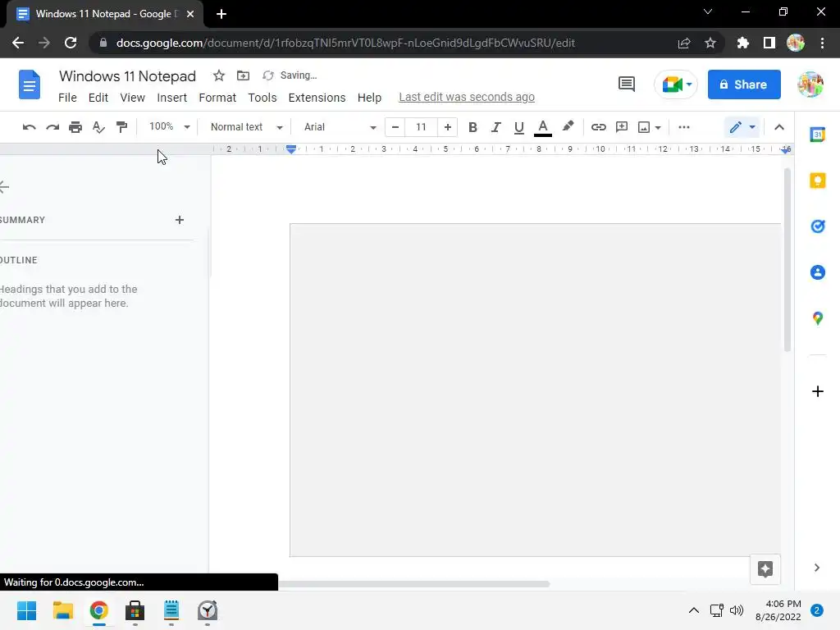Click the Undo icon in toolbar
The image size is (840, 630).
[29, 127]
